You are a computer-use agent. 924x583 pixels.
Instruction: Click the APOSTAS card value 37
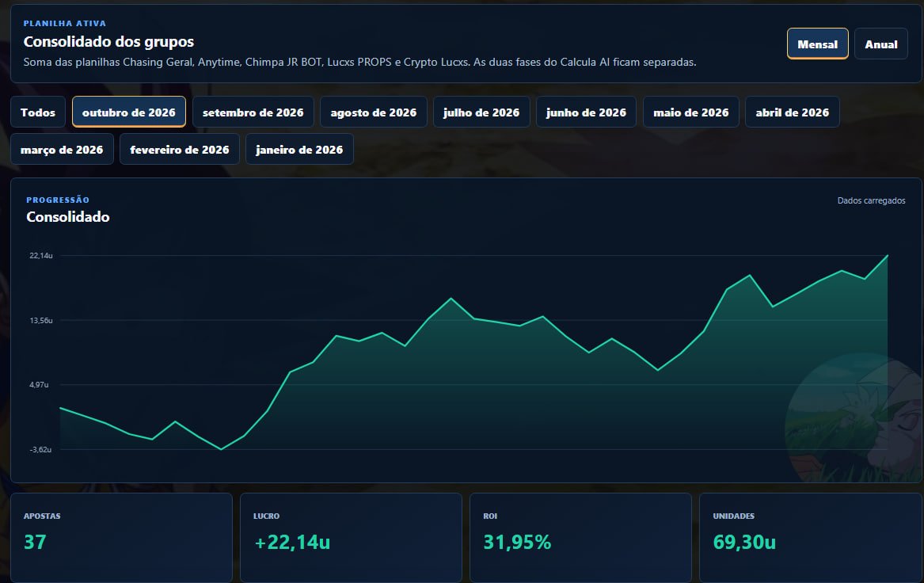[35, 542]
